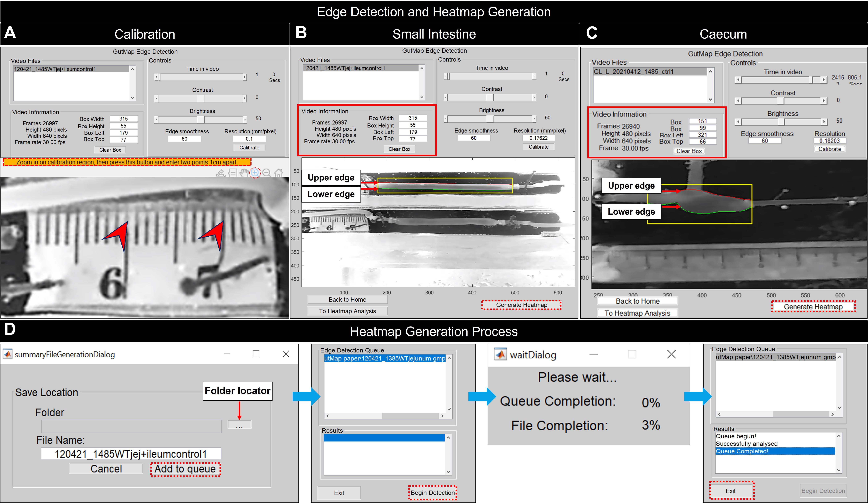Click Resolution field showing 0.1
This screenshot has height=503, width=868.
click(x=249, y=139)
